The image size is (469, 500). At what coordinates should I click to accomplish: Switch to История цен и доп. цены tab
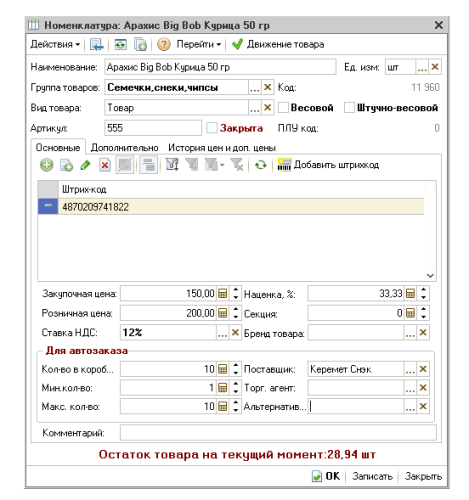pos(222,147)
